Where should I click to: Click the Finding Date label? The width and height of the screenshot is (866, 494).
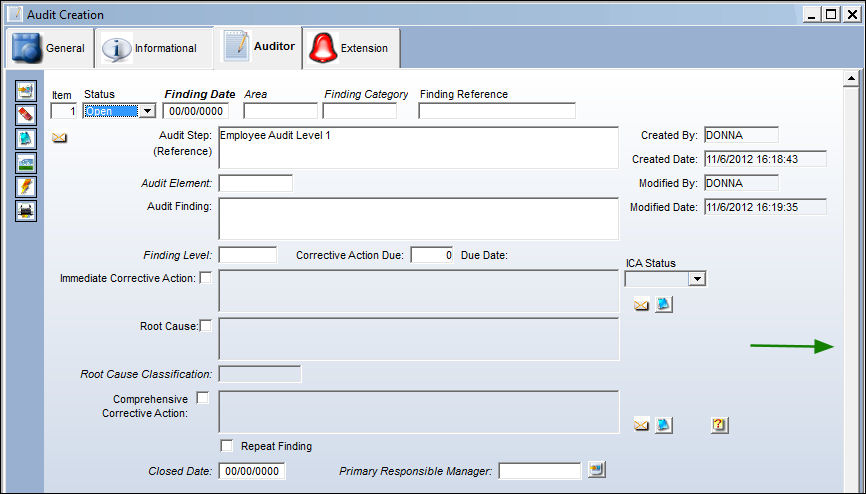tap(200, 94)
